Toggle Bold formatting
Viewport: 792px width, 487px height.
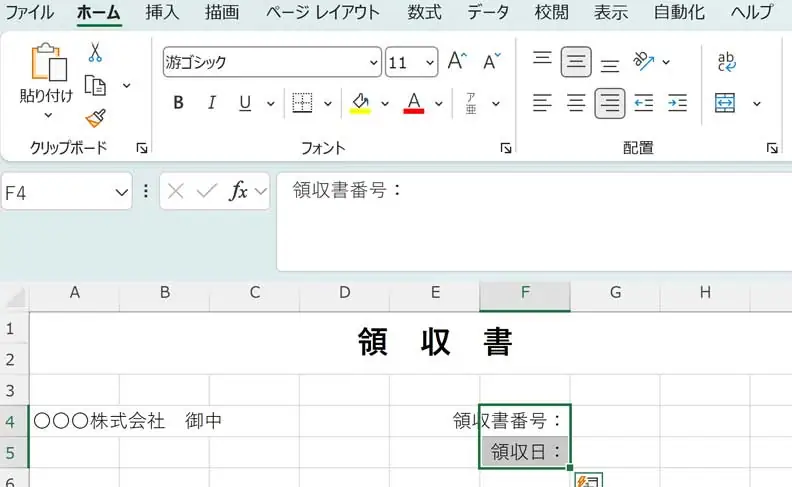pos(178,103)
